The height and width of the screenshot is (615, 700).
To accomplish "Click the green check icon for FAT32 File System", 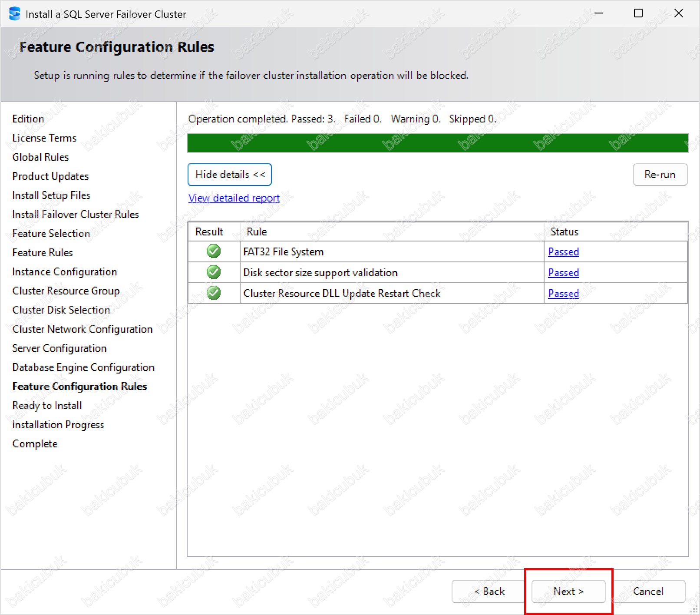I will pyautogui.click(x=213, y=251).
